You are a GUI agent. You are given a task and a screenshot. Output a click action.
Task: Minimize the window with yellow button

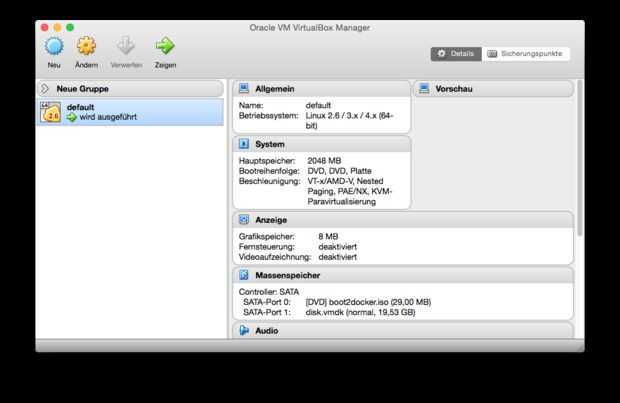tap(57, 27)
